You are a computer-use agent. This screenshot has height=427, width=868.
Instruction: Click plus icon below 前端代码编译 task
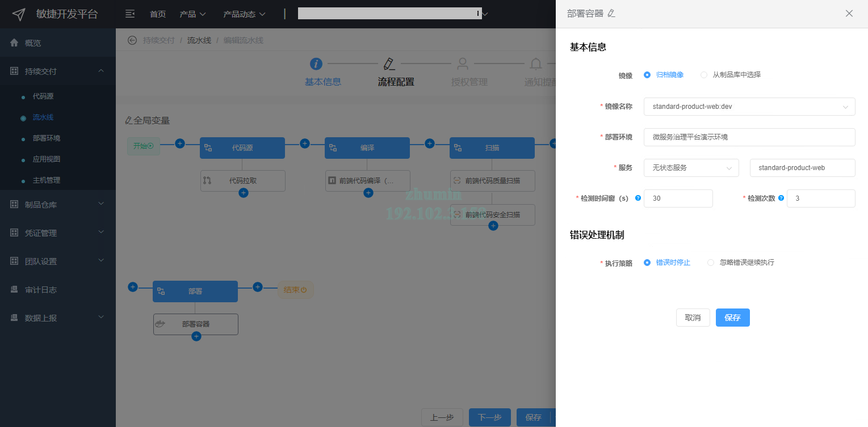click(x=368, y=193)
